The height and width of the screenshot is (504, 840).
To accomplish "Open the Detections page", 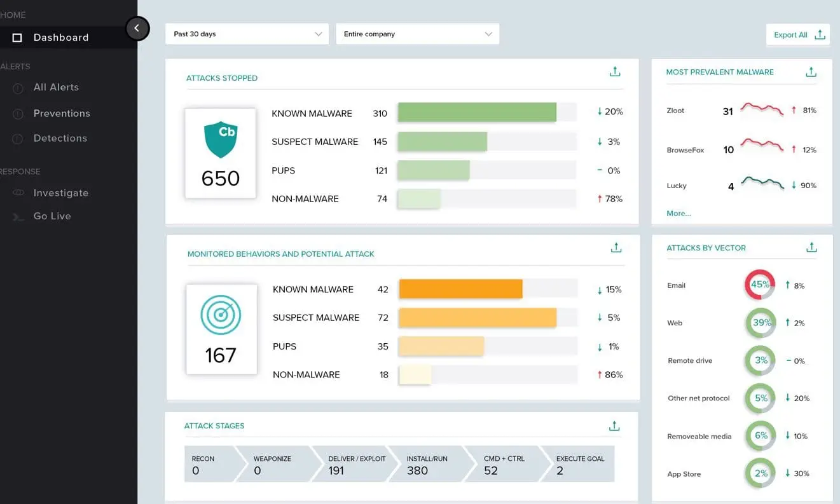I will point(60,139).
